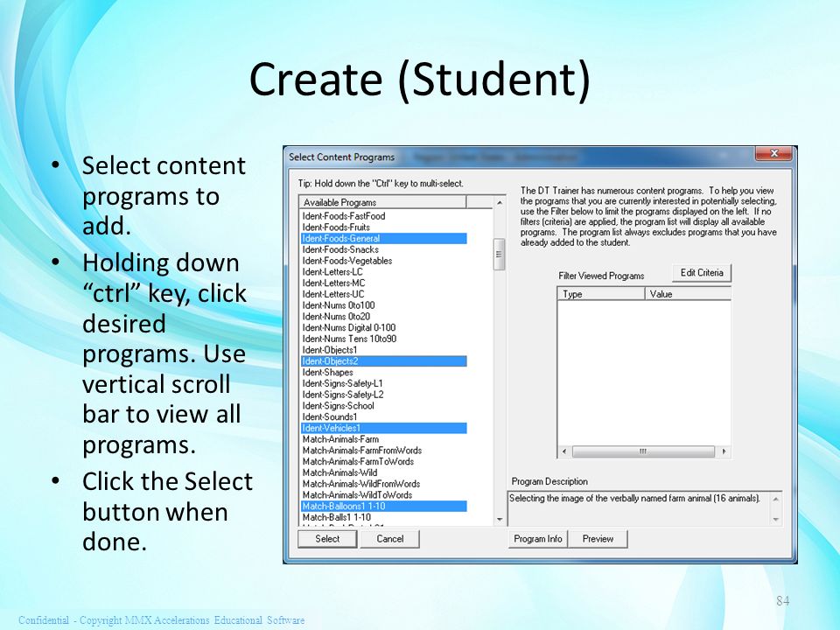Viewport: 840px width, 630px height.
Task: Click the Cancel button
Action: 389,539
